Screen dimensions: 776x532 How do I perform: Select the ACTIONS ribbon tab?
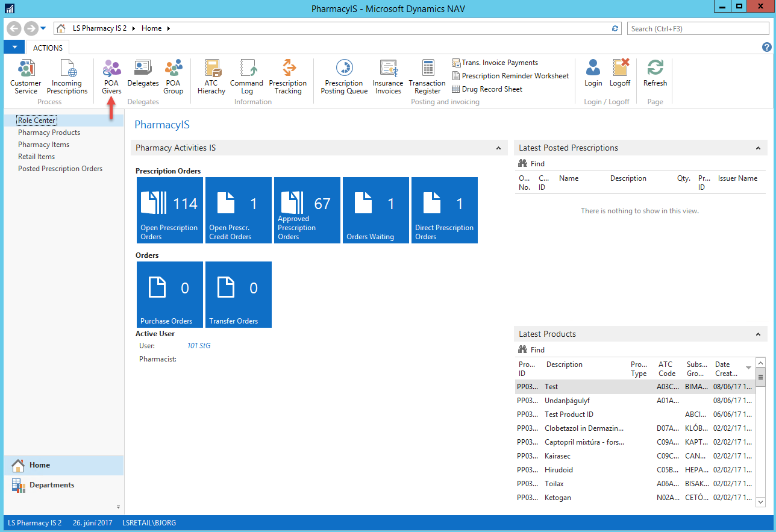[x=48, y=48]
